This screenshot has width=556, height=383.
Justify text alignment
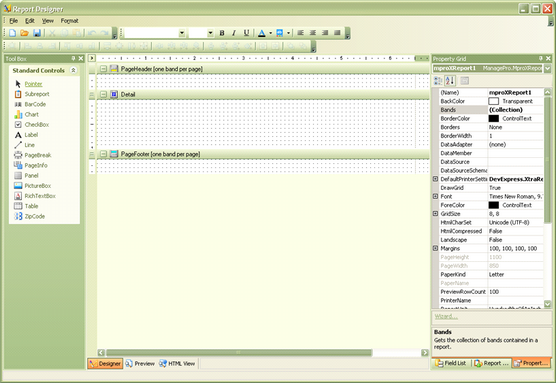click(337, 33)
